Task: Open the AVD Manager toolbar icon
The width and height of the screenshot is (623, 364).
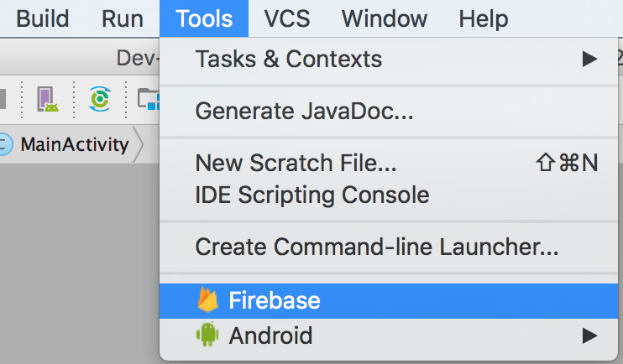Action: (x=48, y=99)
